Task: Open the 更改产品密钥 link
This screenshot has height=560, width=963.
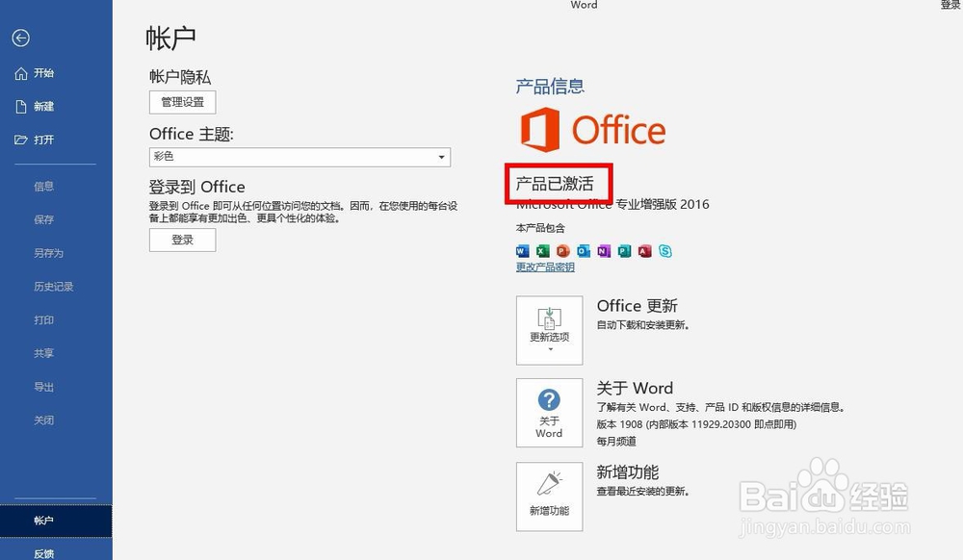Action: click(545, 267)
